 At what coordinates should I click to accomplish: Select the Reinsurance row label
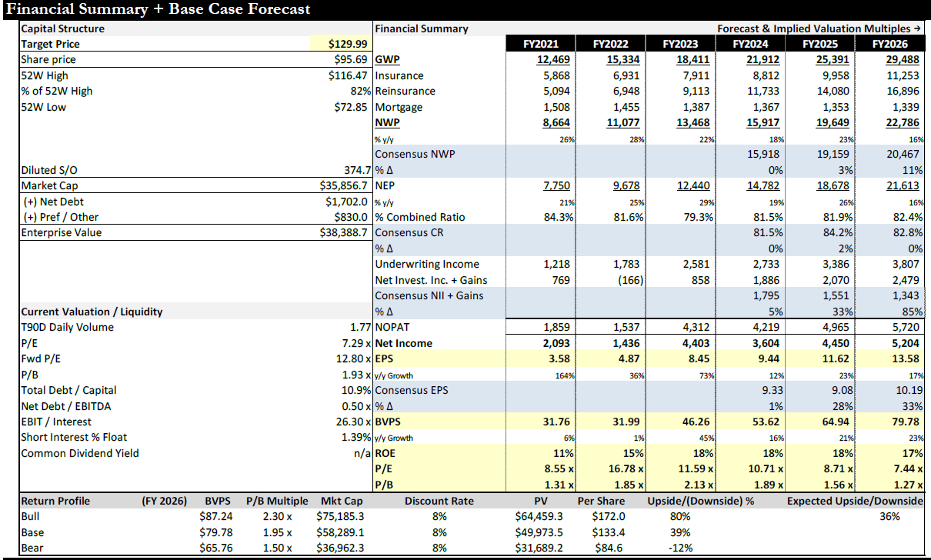click(405, 91)
